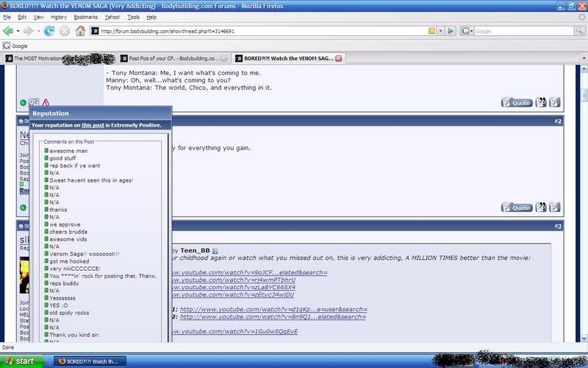This screenshot has width=588, height=368.
Task: Click the multi-quote icon on post #2
Action: 541,207
